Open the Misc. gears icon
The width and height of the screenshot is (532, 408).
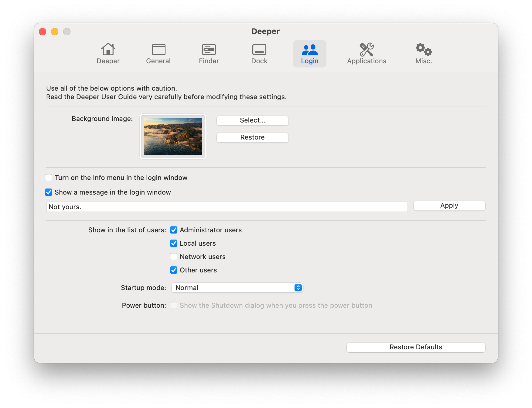(x=424, y=50)
